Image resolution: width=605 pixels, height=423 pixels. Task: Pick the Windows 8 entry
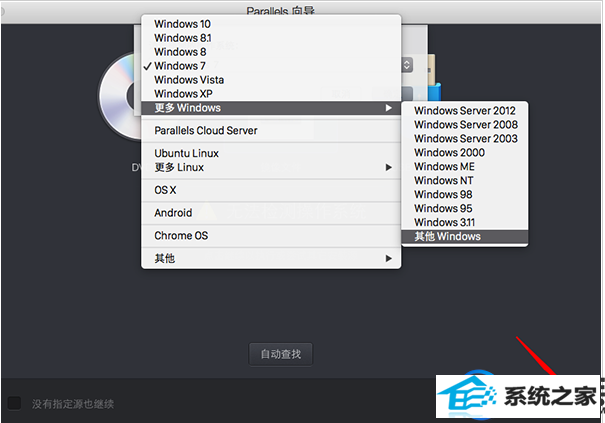point(271,52)
